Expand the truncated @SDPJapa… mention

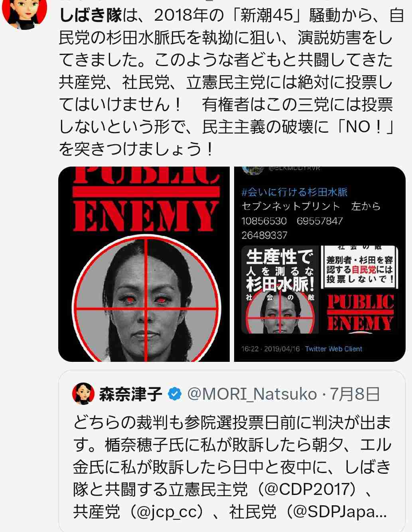[x=340, y=512]
